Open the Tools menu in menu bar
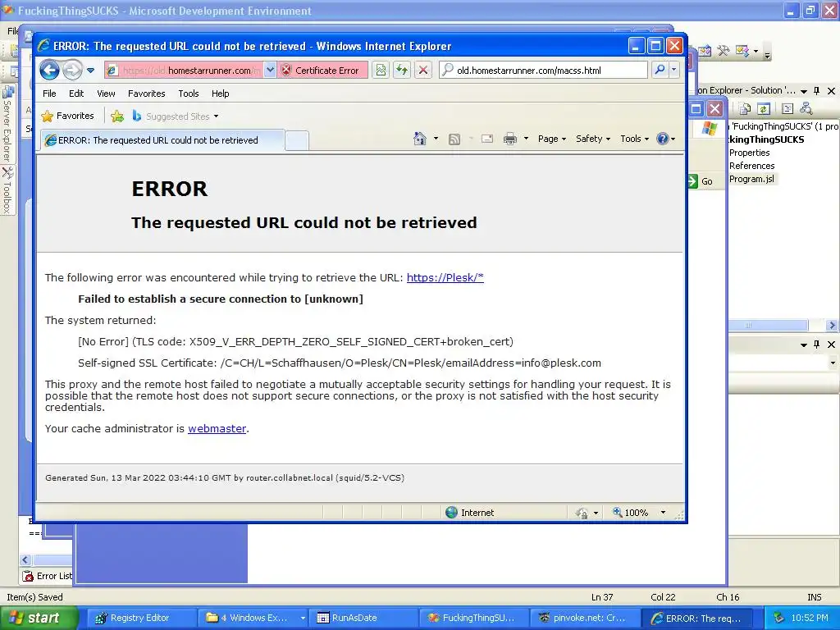 [x=188, y=94]
